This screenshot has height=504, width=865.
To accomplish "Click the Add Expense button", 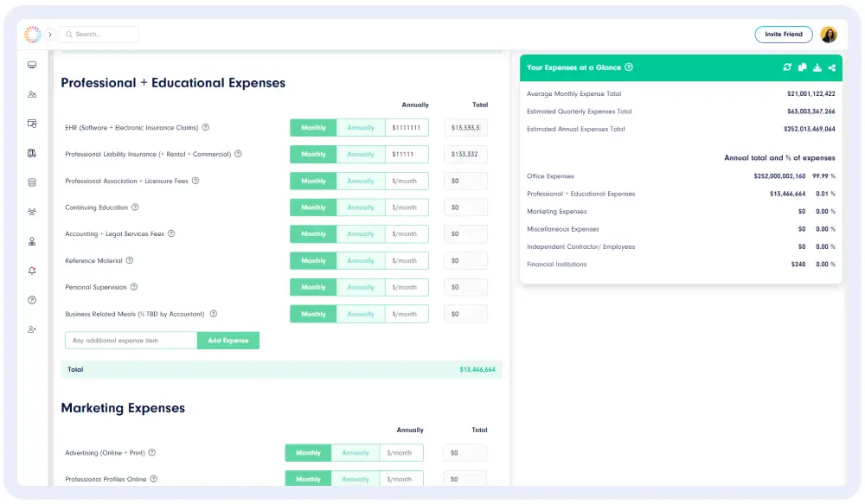I will pyautogui.click(x=228, y=341).
